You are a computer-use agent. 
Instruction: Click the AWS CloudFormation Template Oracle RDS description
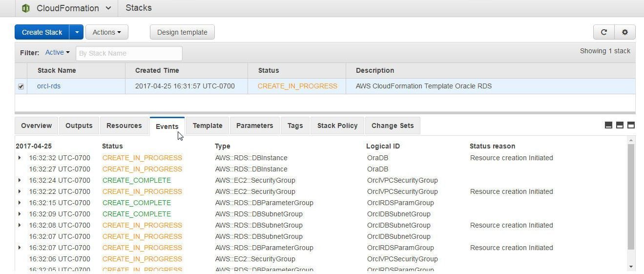click(424, 86)
